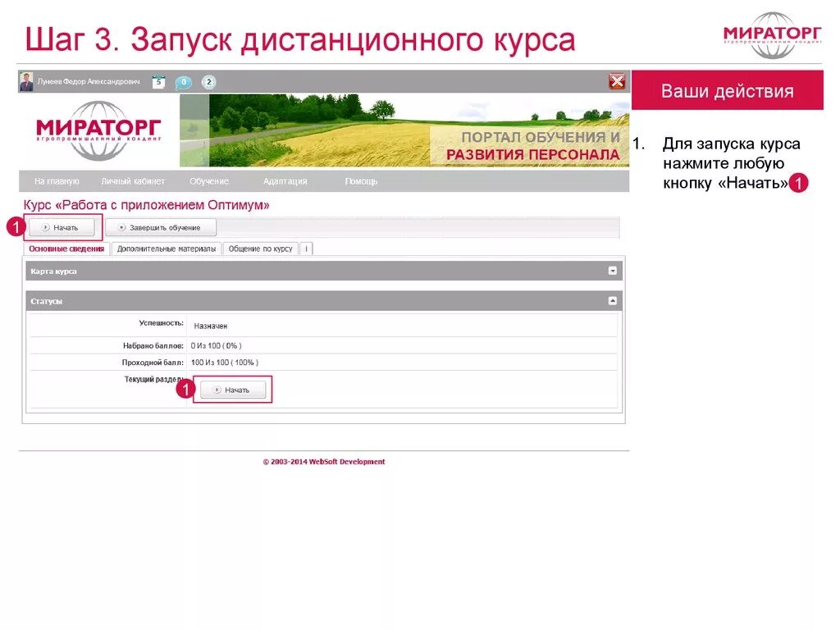The width and height of the screenshot is (840, 630).
Task: Switch to Дополнительные материалы tab
Action: pyautogui.click(x=166, y=249)
